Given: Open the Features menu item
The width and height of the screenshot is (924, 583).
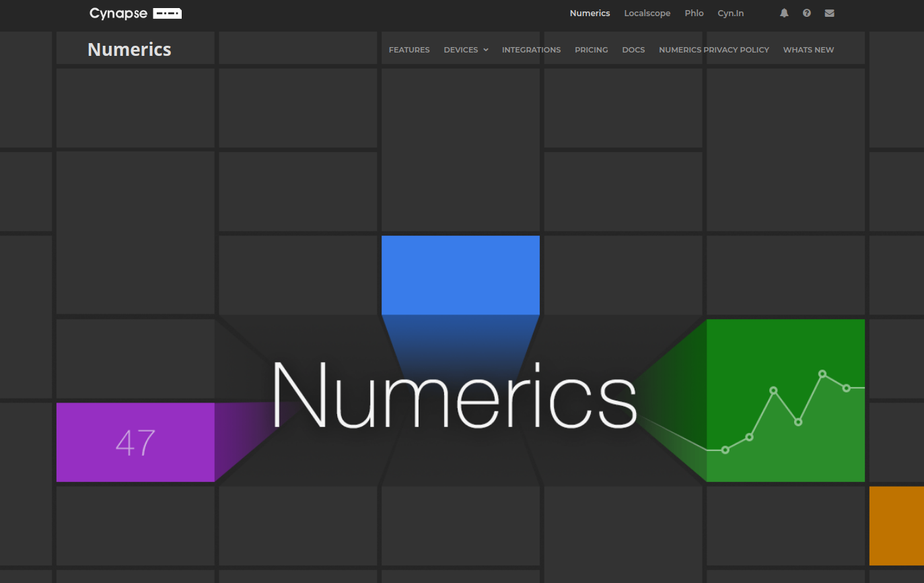Looking at the screenshot, I should tap(409, 50).
